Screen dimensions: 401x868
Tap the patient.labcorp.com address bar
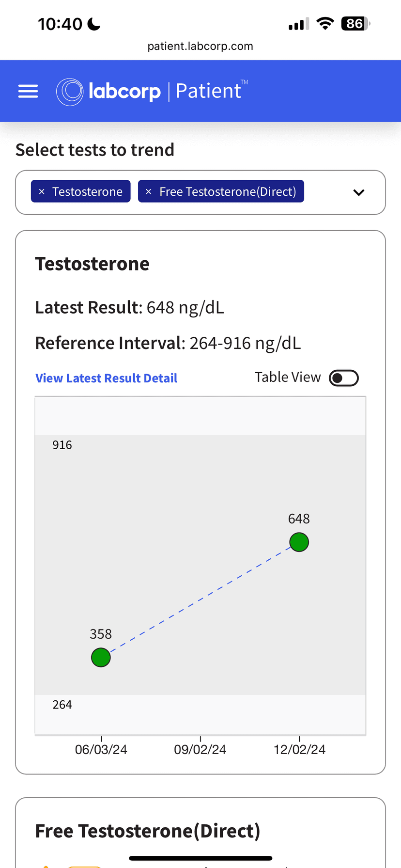click(x=200, y=46)
